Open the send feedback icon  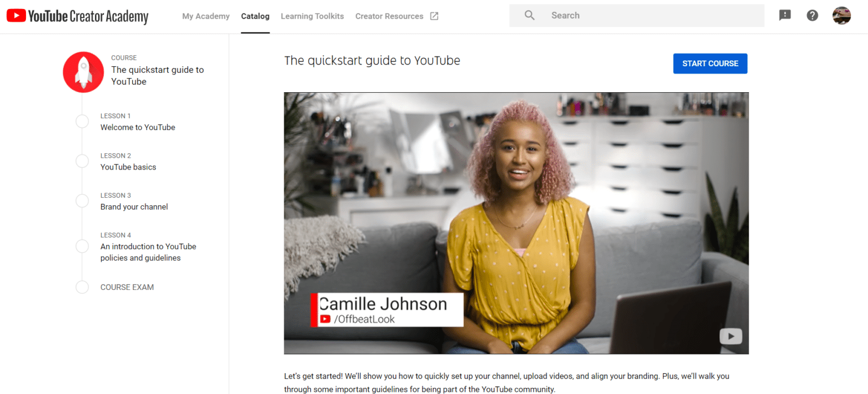pyautogui.click(x=785, y=16)
